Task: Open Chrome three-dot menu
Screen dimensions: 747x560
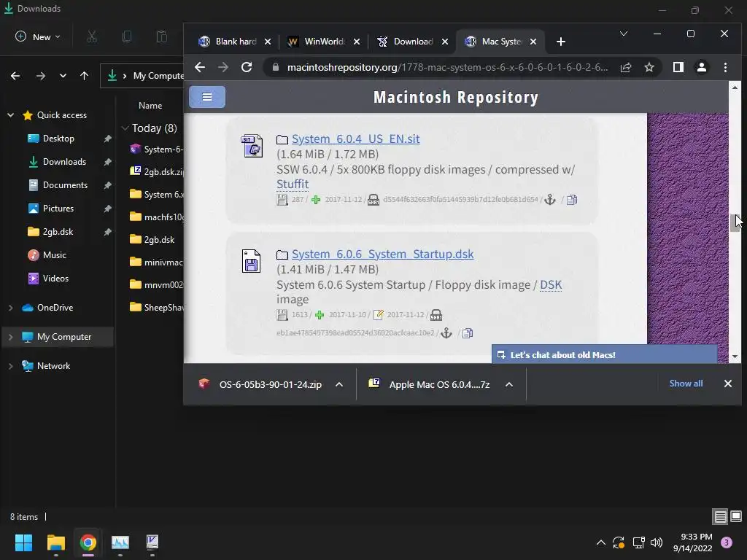Action: click(725, 67)
